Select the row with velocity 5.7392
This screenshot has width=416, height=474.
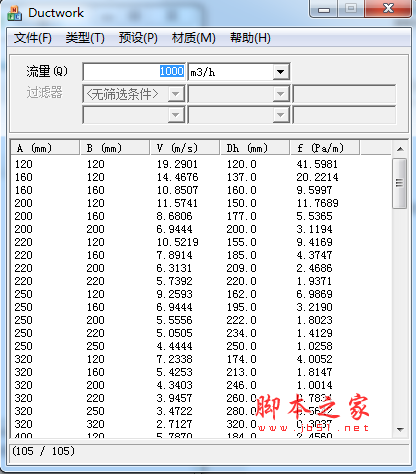tap(201, 281)
